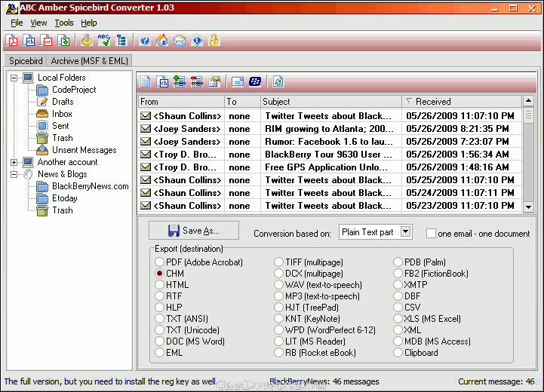
Task: Click the green arrow document convert icon
Action: tap(64, 41)
